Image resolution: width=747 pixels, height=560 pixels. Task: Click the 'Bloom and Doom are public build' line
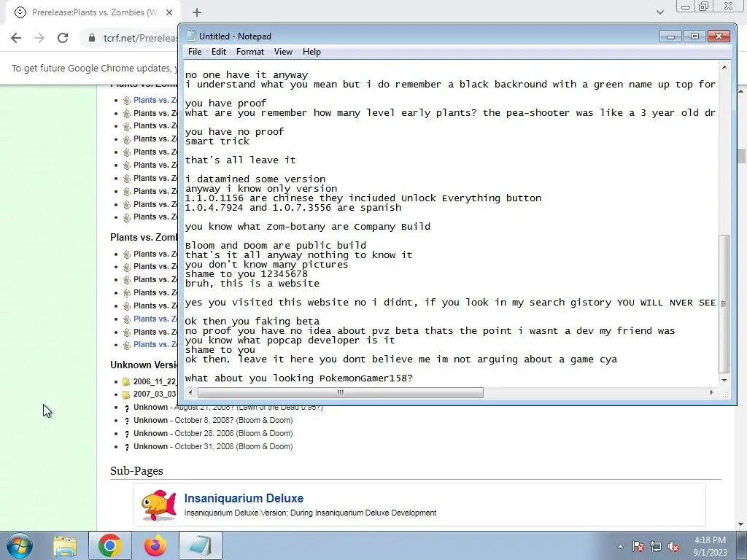[x=275, y=246]
